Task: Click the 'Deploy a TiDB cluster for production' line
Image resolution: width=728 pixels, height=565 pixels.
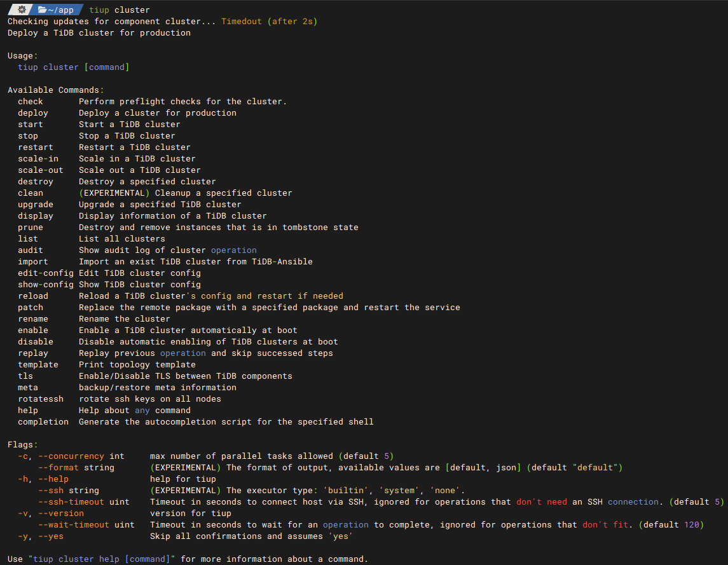Action: [99, 33]
